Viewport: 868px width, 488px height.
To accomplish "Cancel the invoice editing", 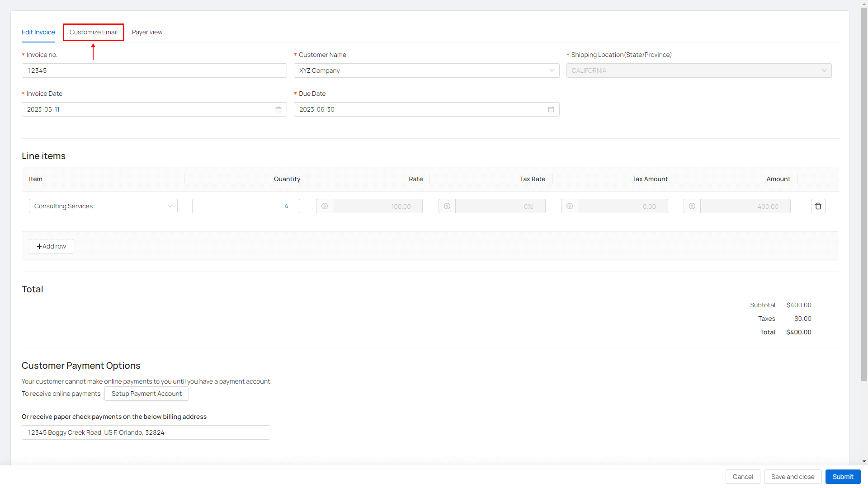I will 743,477.
